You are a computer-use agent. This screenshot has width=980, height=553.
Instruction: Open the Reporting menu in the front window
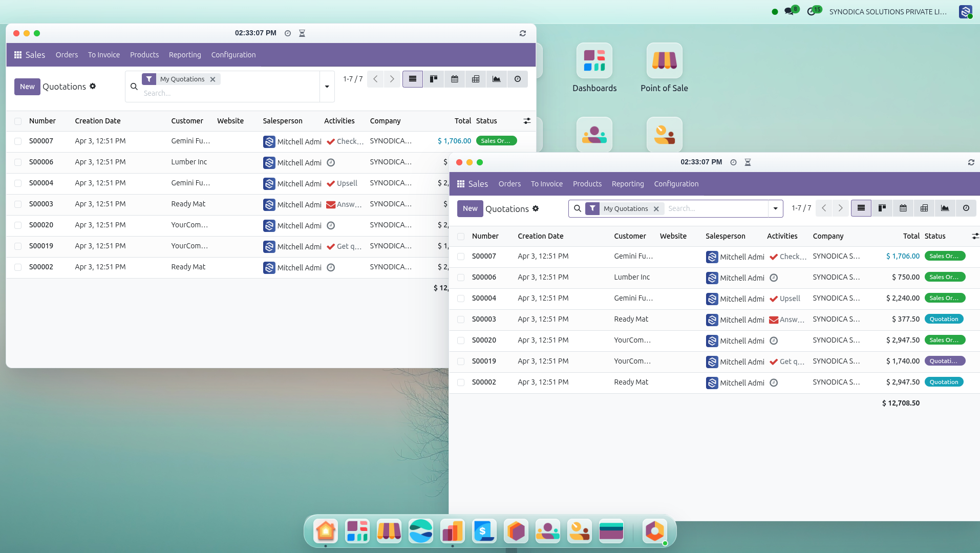(x=628, y=184)
